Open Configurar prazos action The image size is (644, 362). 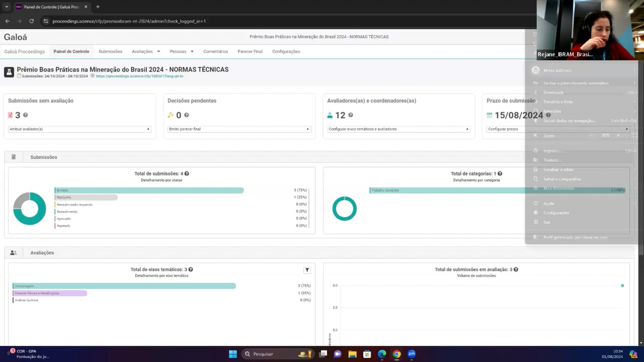coord(558,129)
